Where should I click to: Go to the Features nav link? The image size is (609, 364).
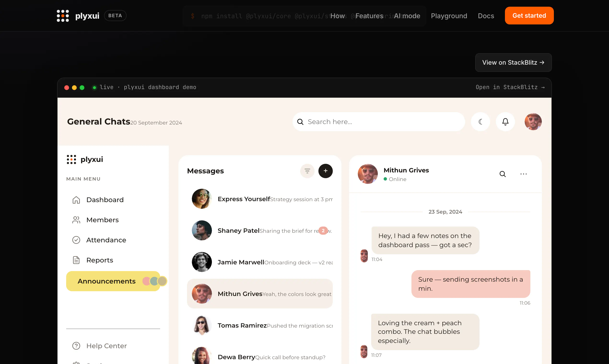coord(369,16)
